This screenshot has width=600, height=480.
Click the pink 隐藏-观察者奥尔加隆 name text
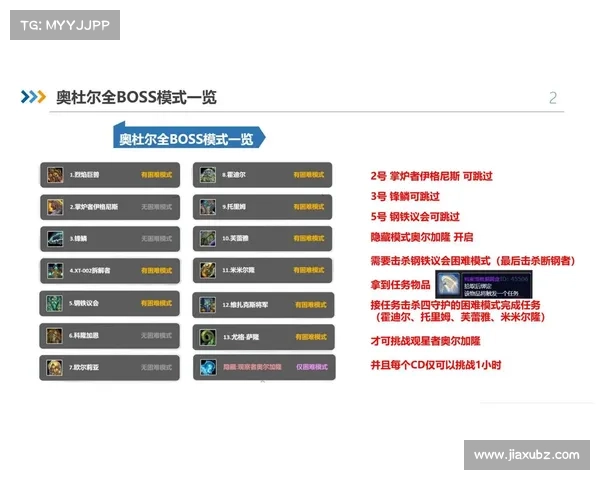[x=252, y=367]
